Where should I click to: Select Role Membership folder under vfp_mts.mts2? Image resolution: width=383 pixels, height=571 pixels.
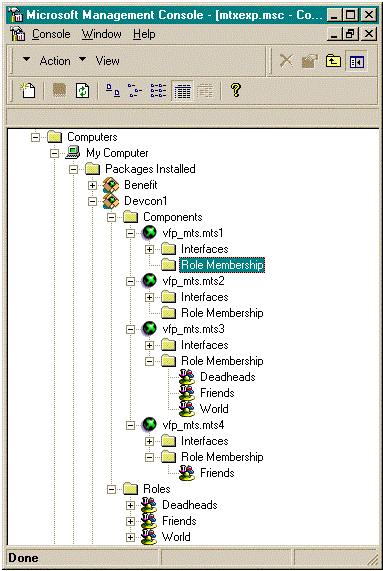(x=222, y=313)
